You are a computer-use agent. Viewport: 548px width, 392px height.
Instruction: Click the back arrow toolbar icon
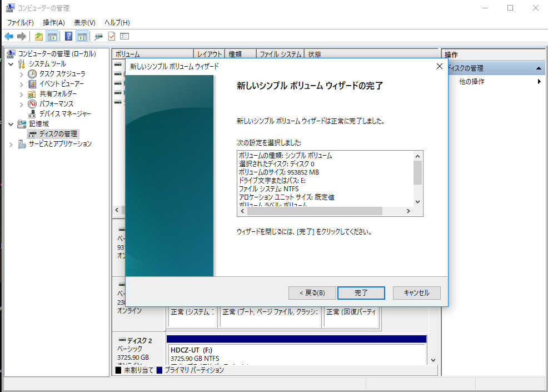[x=9, y=36]
